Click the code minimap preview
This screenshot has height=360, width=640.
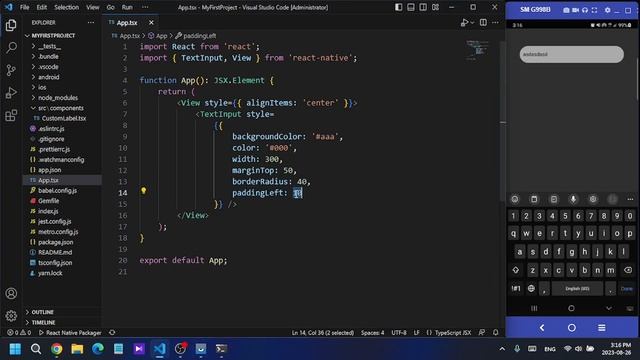[477, 50]
